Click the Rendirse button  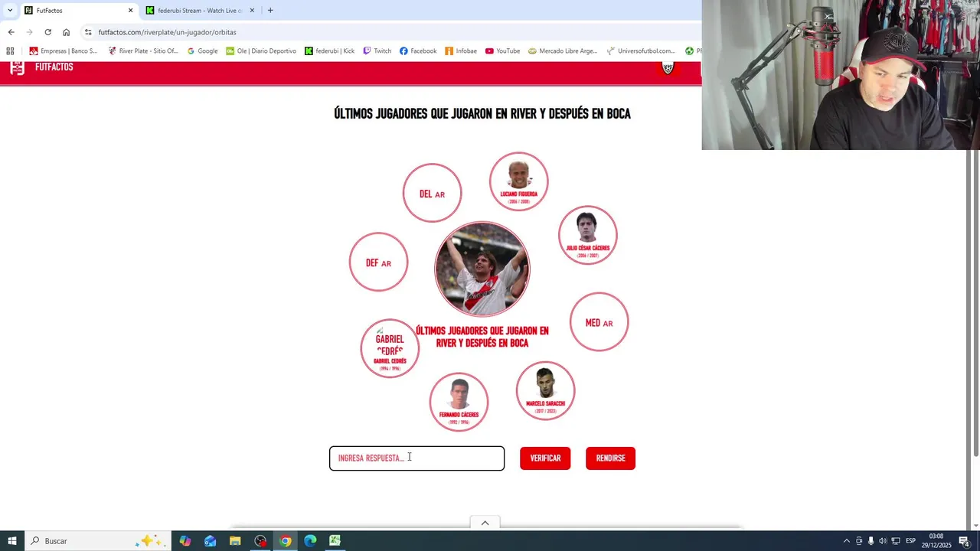point(610,458)
